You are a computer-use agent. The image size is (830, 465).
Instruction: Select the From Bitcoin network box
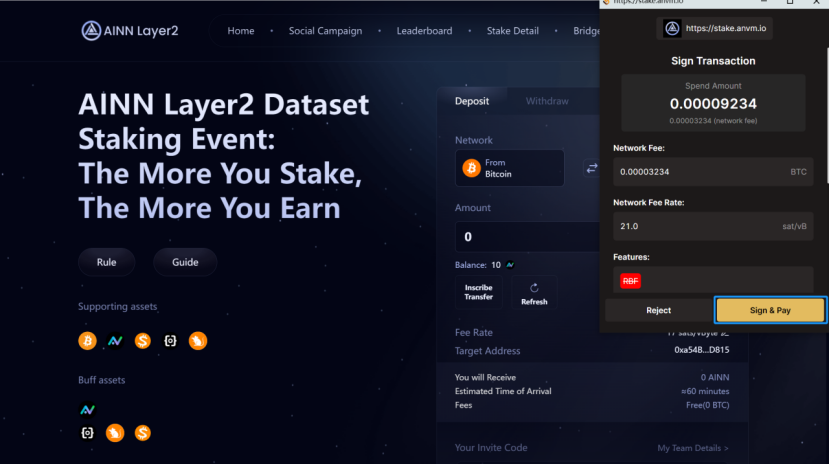point(510,168)
